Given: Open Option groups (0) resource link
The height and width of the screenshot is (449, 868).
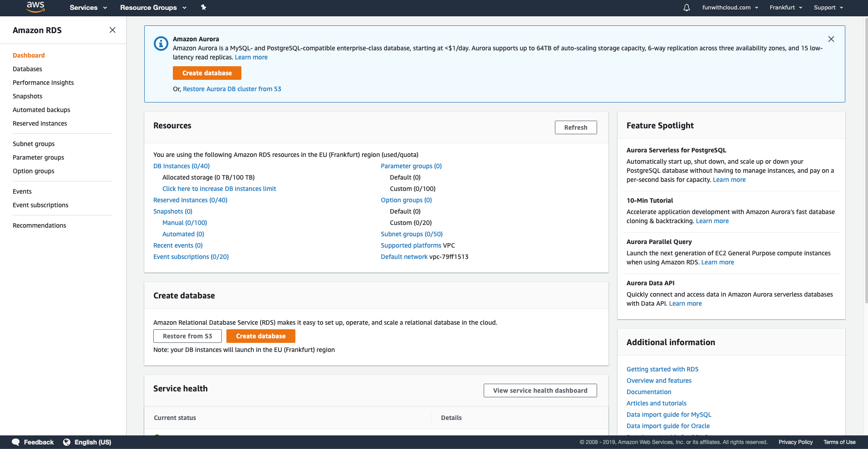Looking at the screenshot, I should click(406, 200).
